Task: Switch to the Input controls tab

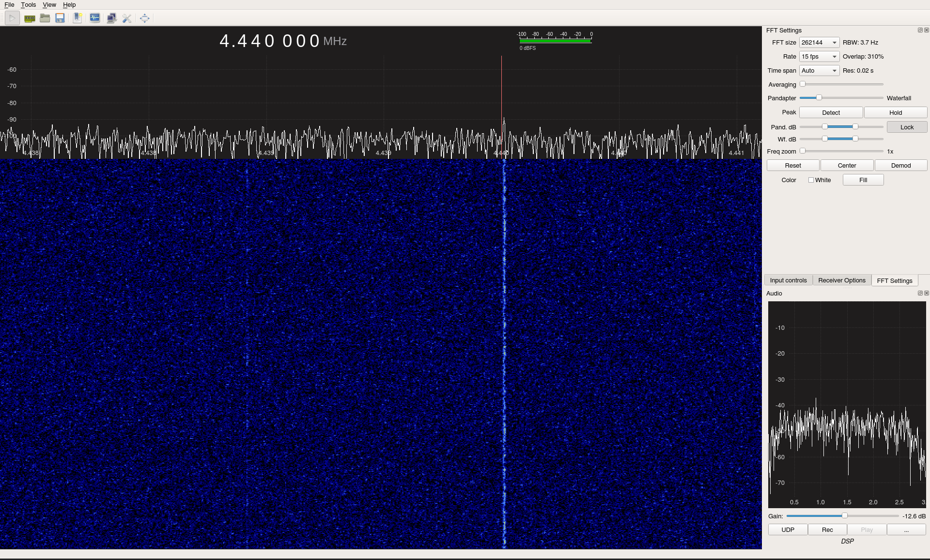Action: 788,280
